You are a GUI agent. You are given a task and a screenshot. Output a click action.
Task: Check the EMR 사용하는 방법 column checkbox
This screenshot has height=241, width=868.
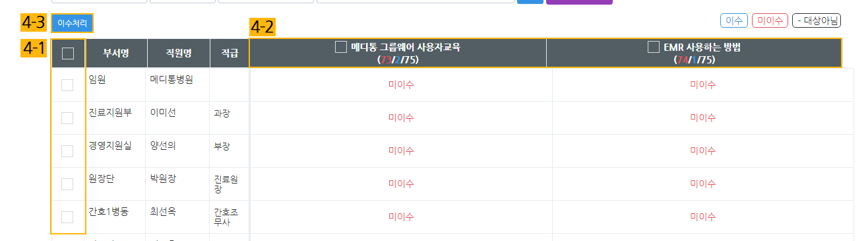pos(654,47)
